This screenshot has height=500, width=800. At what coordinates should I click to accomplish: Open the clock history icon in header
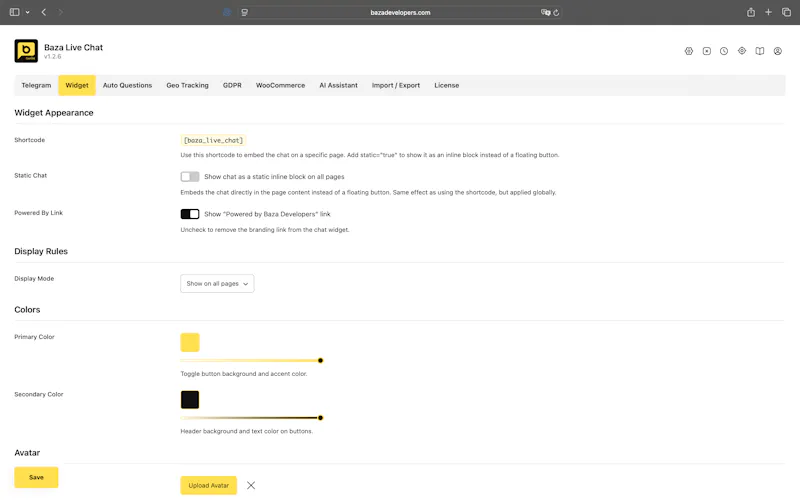pyautogui.click(x=724, y=51)
